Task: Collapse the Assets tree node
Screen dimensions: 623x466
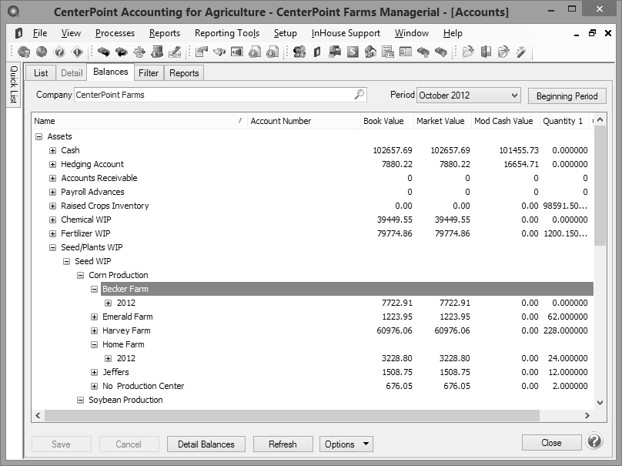Action: coord(39,137)
